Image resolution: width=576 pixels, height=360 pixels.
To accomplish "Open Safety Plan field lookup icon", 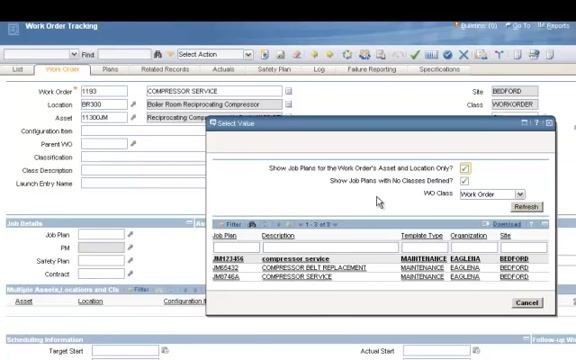I will (x=130, y=260).
